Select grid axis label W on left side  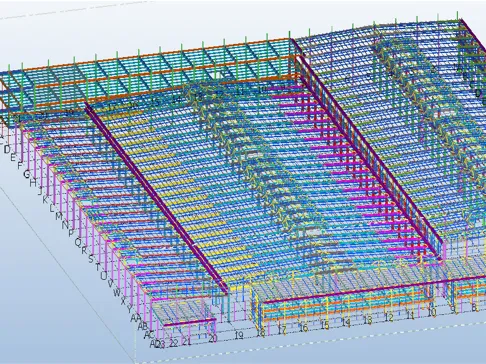117,293
